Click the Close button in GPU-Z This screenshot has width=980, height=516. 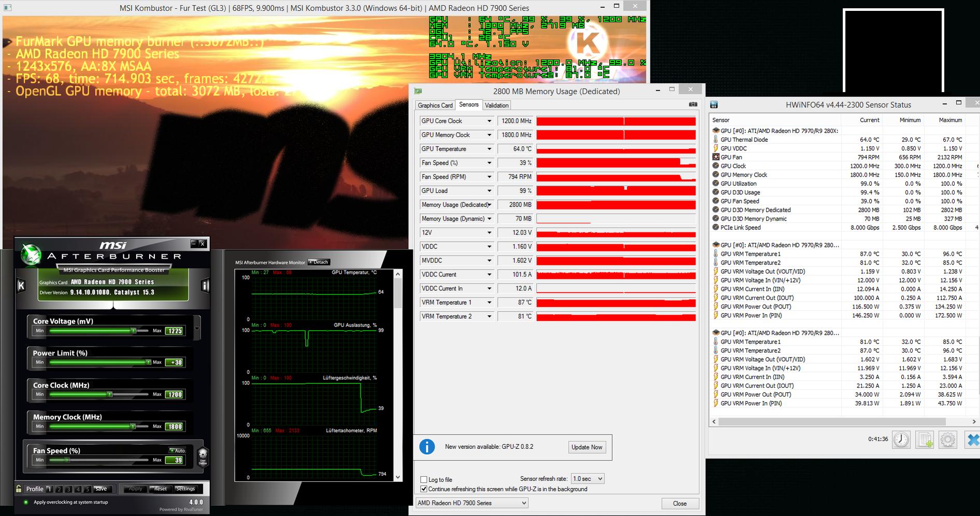point(680,504)
